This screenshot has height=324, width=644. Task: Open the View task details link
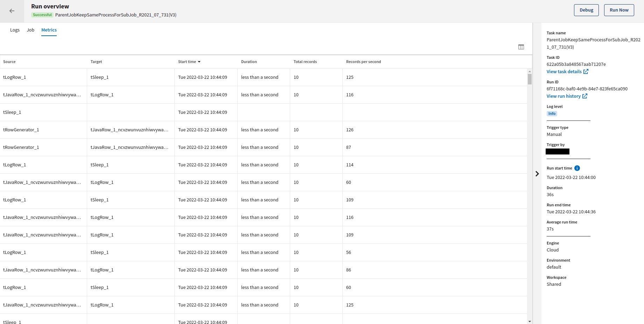tap(564, 71)
